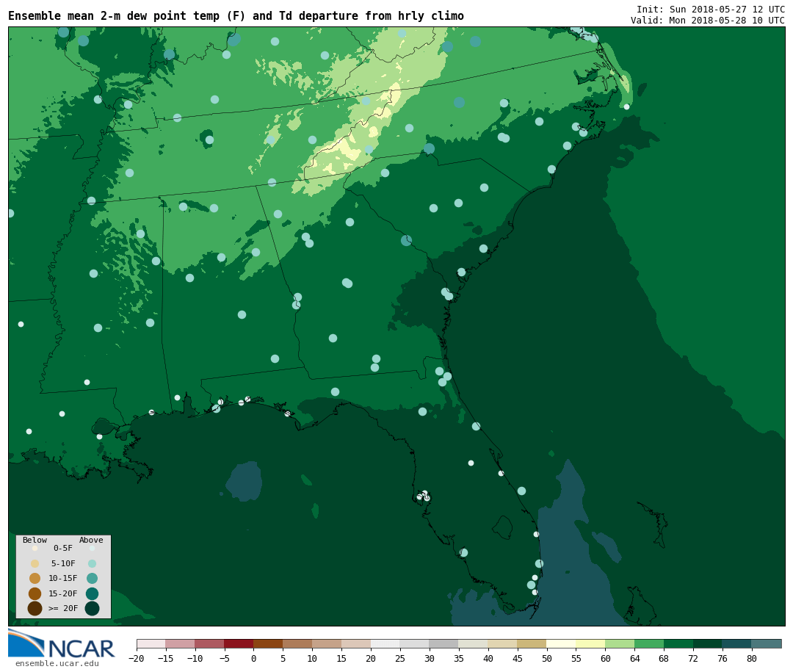
Task: Click the above >=20F darkest teal legend dot
Action: tap(92, 608)
